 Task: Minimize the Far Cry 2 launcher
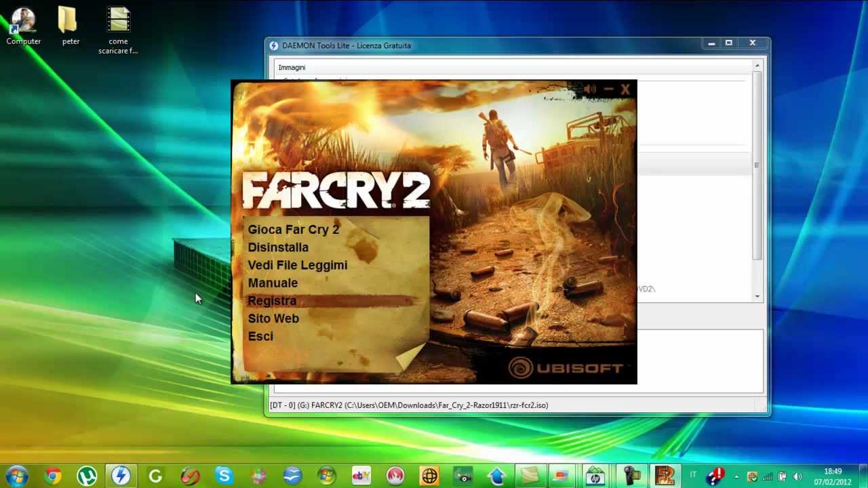(608, 89)
